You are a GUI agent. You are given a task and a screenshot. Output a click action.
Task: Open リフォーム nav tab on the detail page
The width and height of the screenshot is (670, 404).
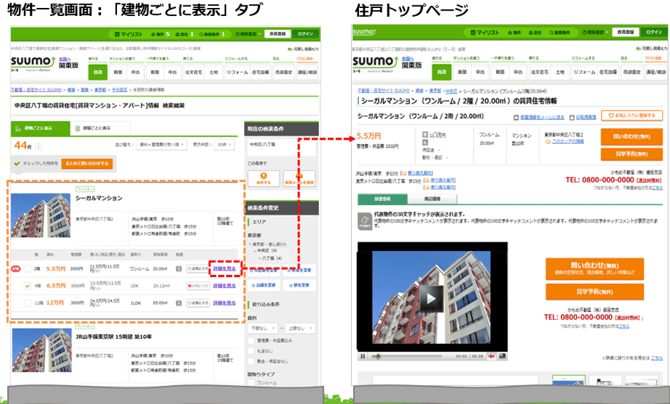click(x=584, y=72)
